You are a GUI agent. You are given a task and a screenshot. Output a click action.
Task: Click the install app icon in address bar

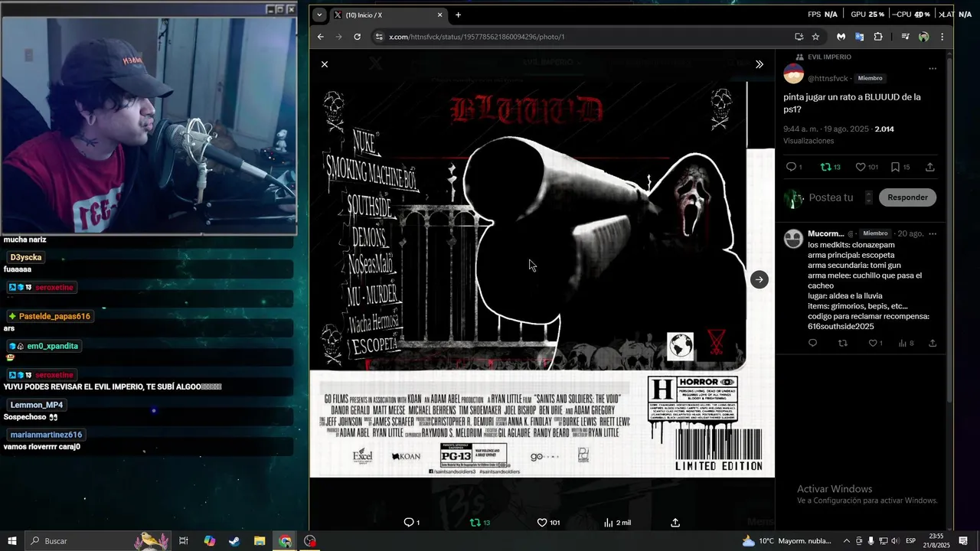coord(799,37)
